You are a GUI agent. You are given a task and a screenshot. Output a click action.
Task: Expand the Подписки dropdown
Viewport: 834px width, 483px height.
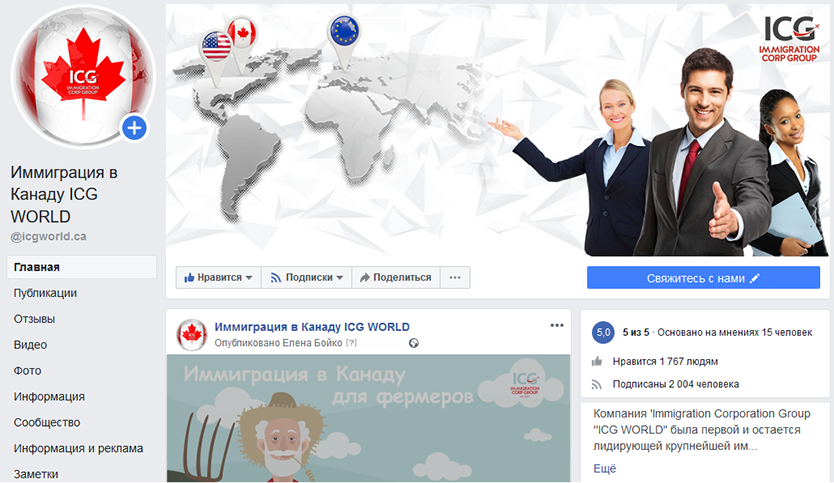pos(306,277)
